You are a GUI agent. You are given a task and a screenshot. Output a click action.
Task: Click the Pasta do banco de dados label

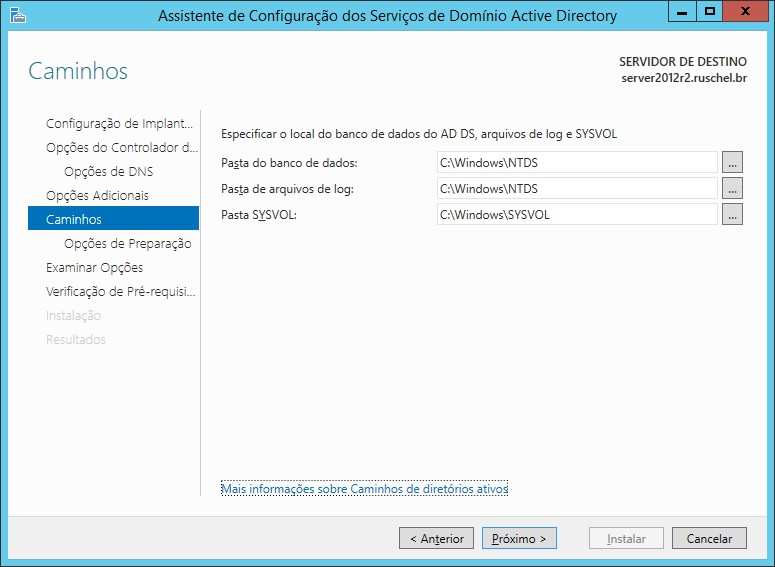(289, 163)
